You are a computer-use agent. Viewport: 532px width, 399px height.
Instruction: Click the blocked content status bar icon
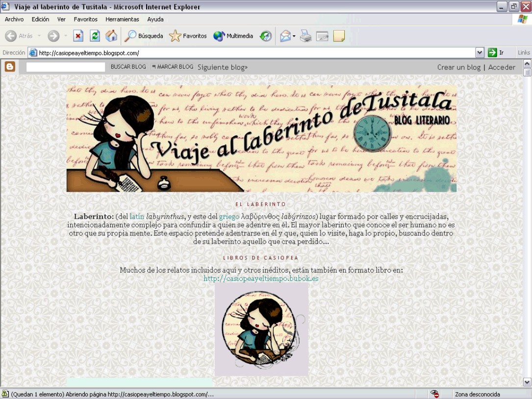pos(434,394)
